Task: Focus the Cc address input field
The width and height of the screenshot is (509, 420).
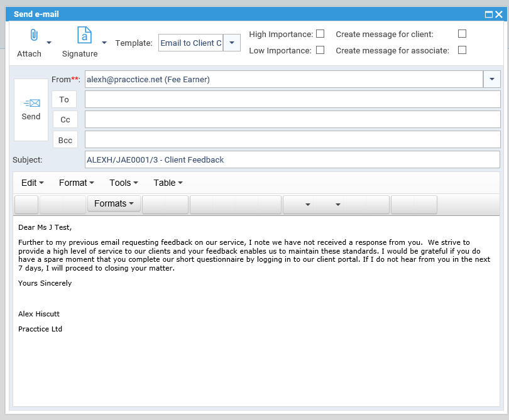Action: click(292, 119)
